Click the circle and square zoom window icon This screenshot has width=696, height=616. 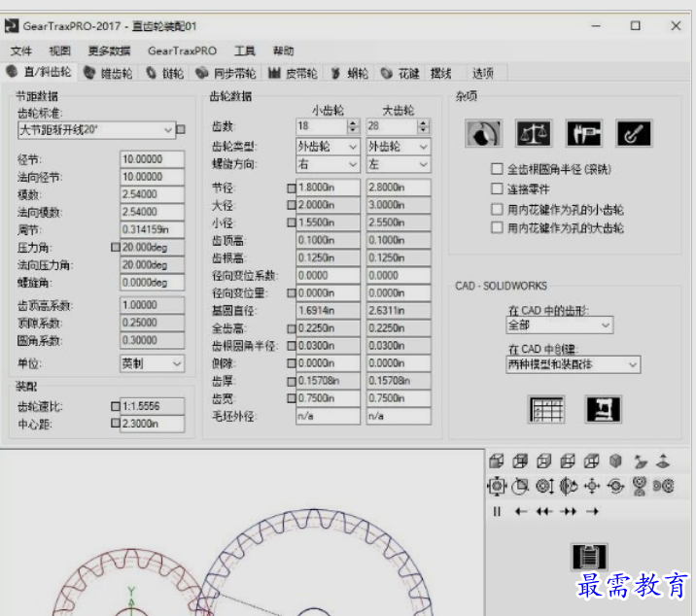point(520,487)
